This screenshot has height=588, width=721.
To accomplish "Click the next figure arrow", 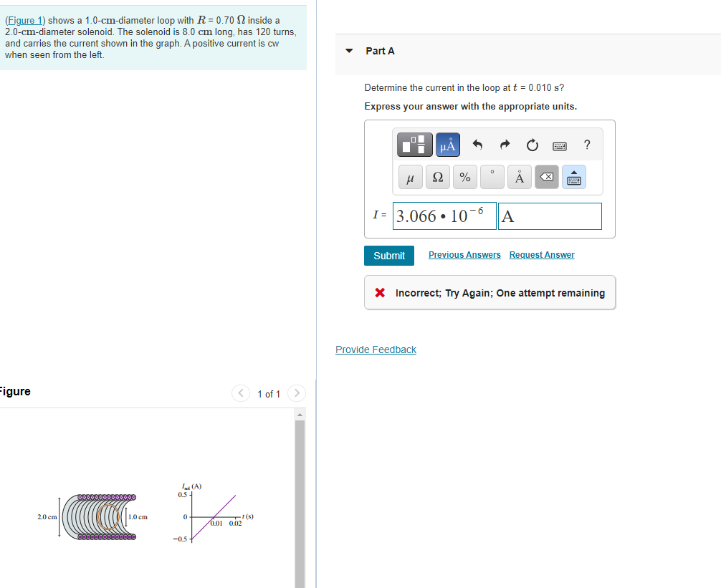I will [x=296, y=393].
